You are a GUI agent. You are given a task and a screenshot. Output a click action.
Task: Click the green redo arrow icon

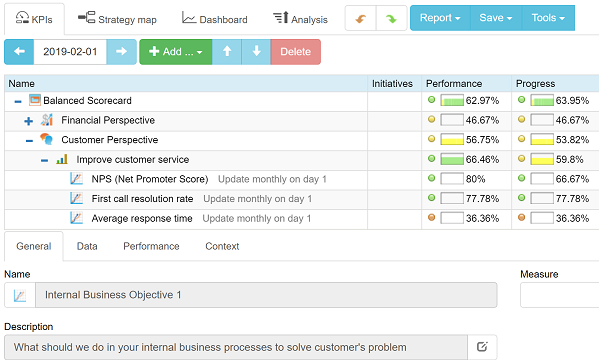point(391,18)
